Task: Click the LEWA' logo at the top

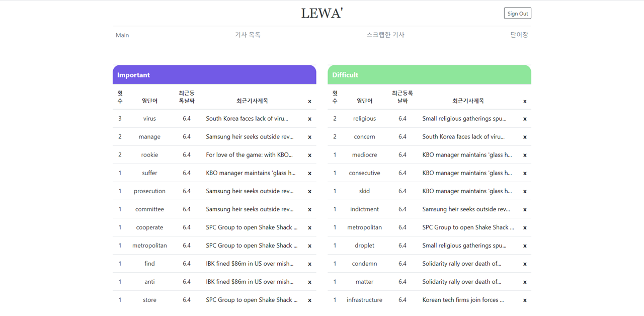Action: point(321,13)
